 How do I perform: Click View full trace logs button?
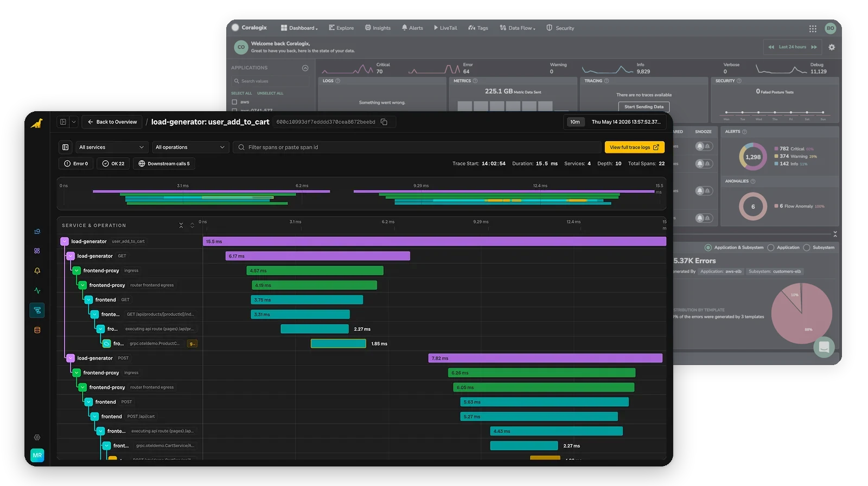634,147
